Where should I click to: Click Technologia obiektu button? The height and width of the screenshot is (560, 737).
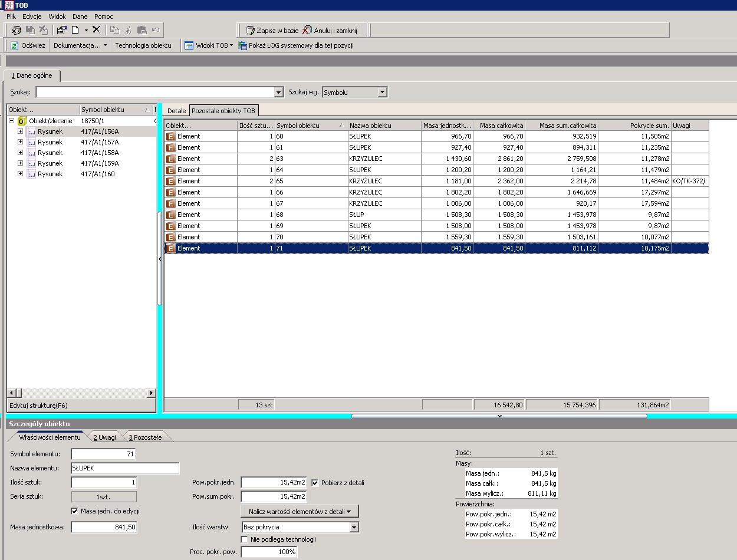click(x=143, y=45)
